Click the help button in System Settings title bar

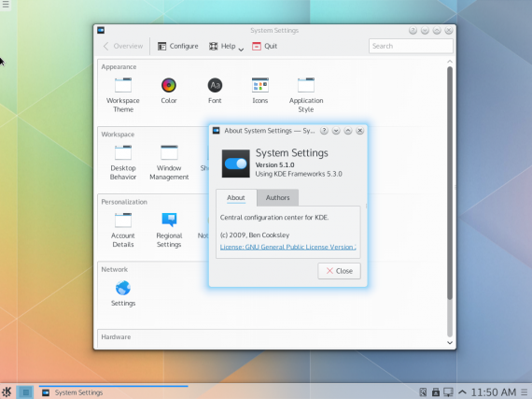point(413,31)
